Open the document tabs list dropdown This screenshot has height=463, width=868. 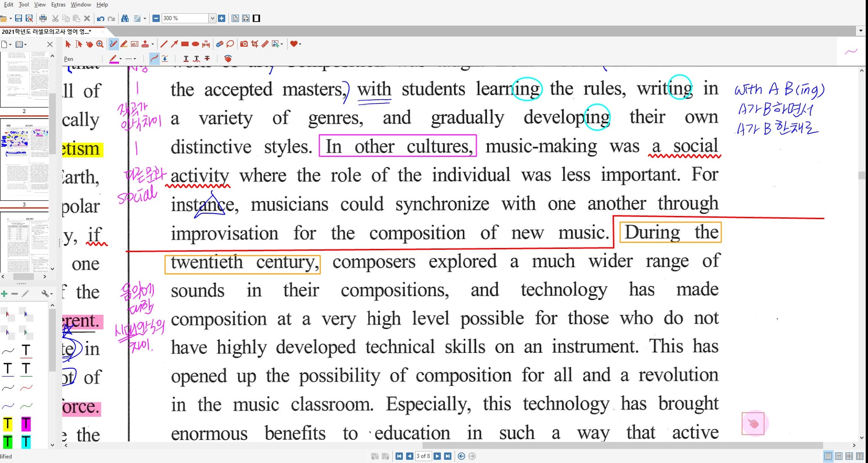tap(861, 31)
